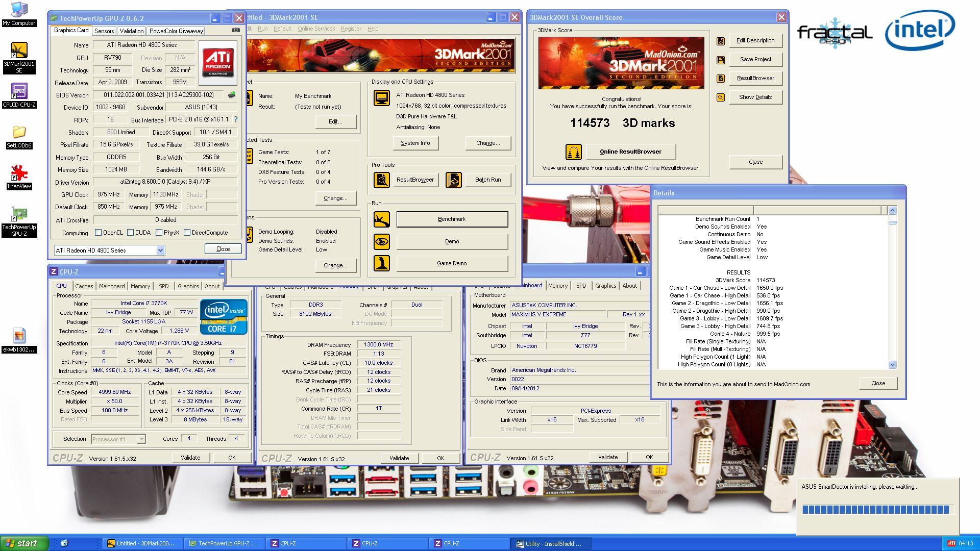Enable OpenCL checkbox in GPU-Z

(x=99, y=233)
